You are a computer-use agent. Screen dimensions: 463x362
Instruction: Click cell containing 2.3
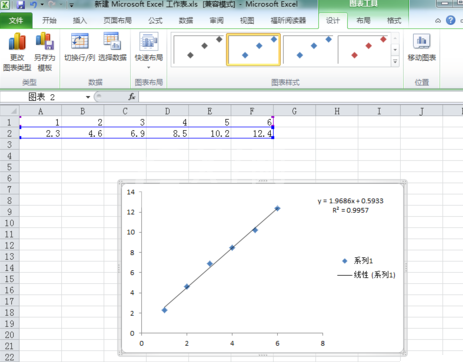[x=40, y=133]
